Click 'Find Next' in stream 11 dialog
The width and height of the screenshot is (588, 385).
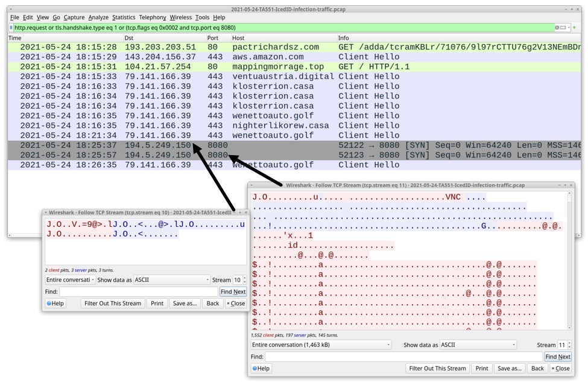click(x=558, y=357)
